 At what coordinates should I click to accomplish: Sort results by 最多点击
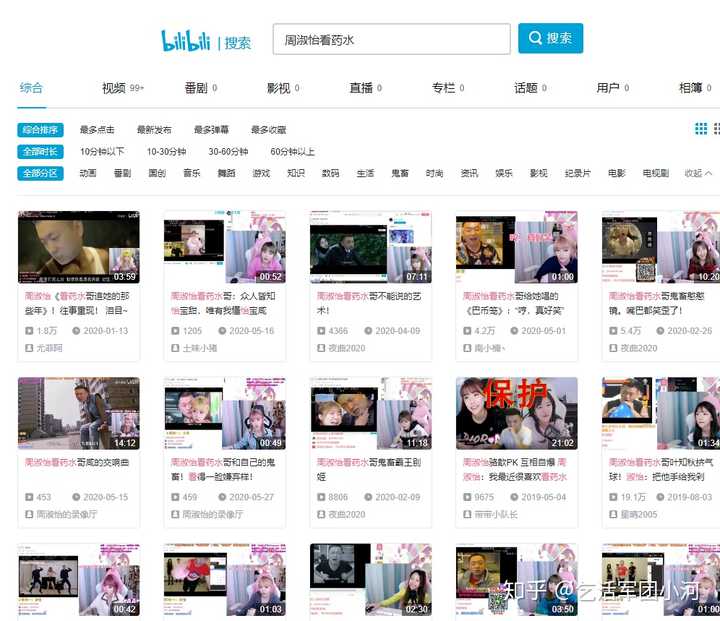coord(97,130)
